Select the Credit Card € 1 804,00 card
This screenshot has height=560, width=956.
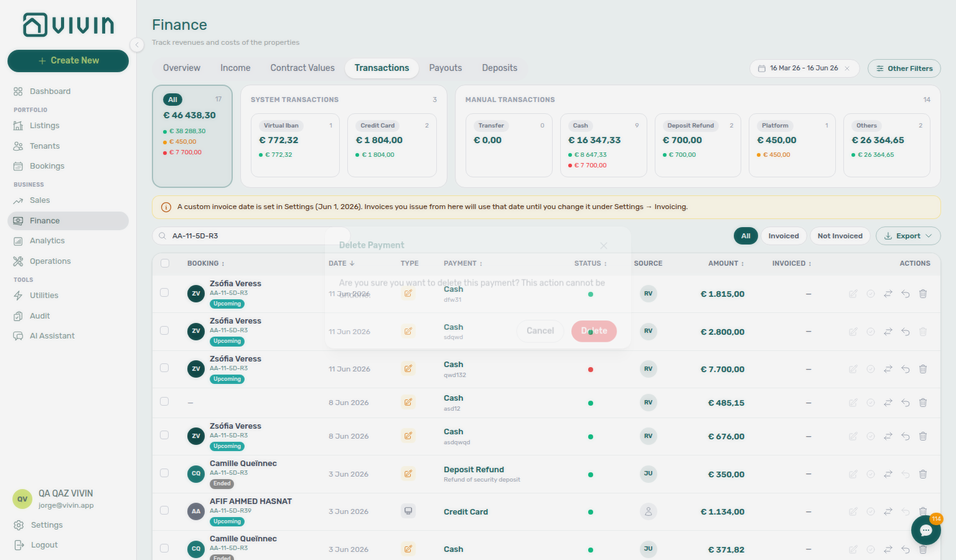(391, 145)
